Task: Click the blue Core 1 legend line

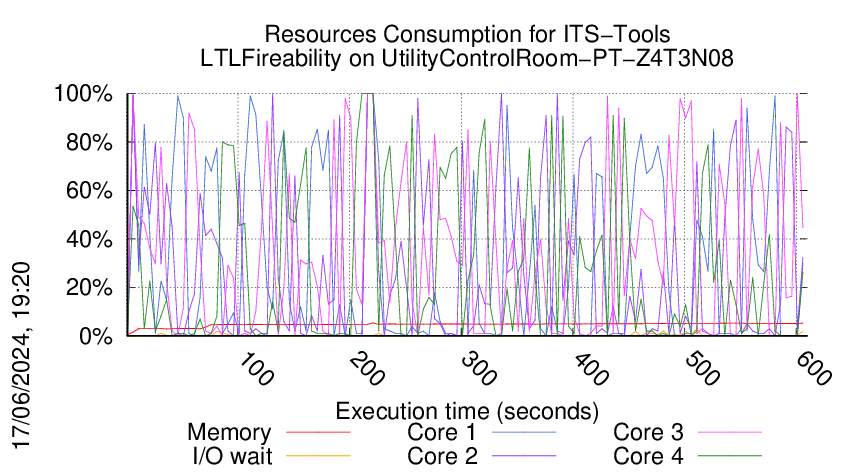Action: coord(524,432)
